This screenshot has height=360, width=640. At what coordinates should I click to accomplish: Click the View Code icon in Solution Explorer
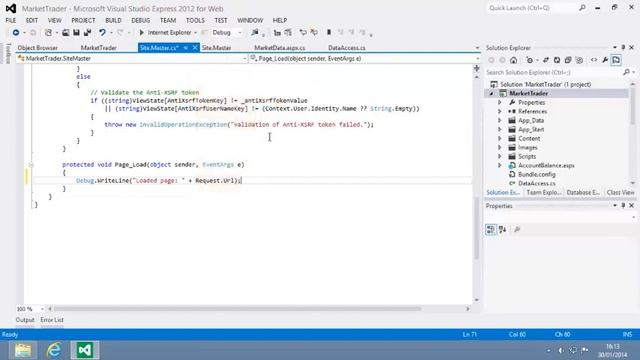click(x=594, y=60)
